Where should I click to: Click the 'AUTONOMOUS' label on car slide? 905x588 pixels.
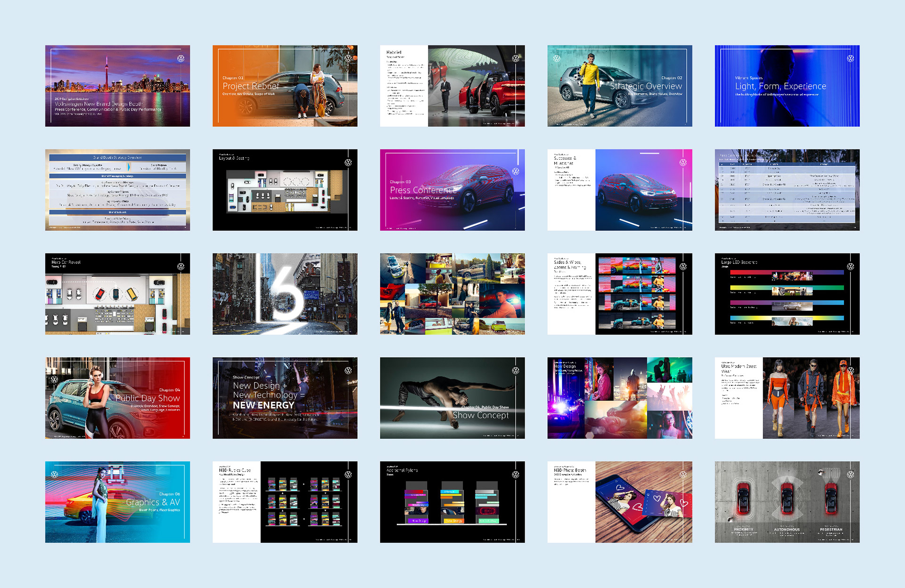tap(787, 529)
